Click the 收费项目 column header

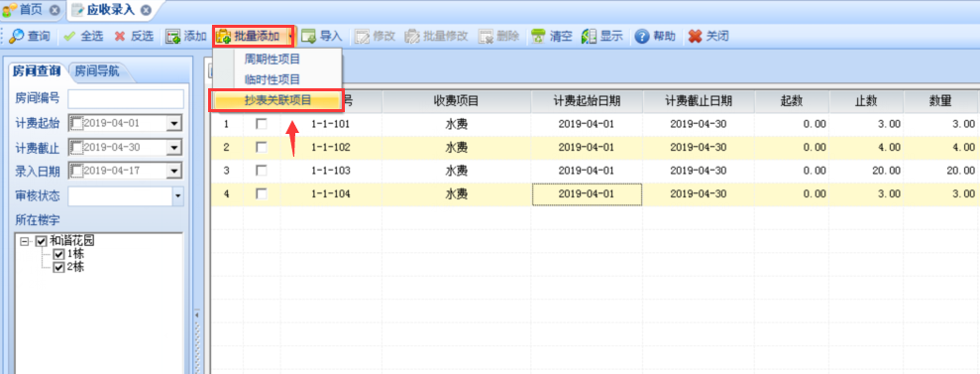click(456, 101)
